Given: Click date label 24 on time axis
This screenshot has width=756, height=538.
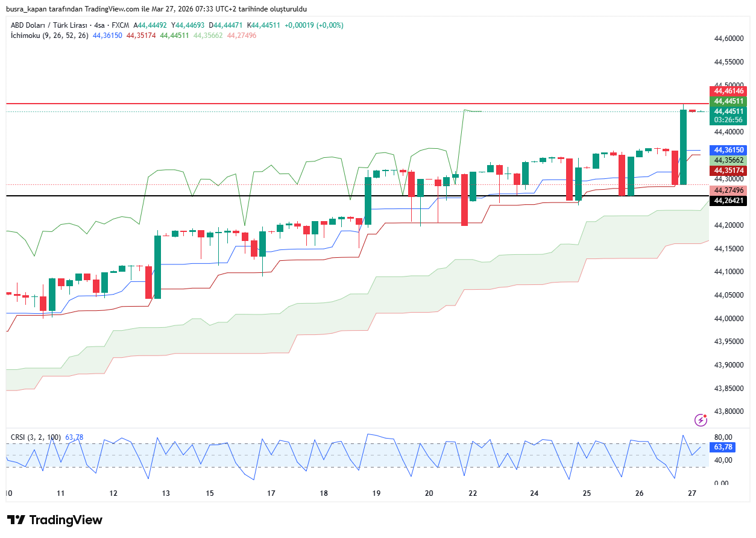Looking at the screenshot, I should 534,493.
